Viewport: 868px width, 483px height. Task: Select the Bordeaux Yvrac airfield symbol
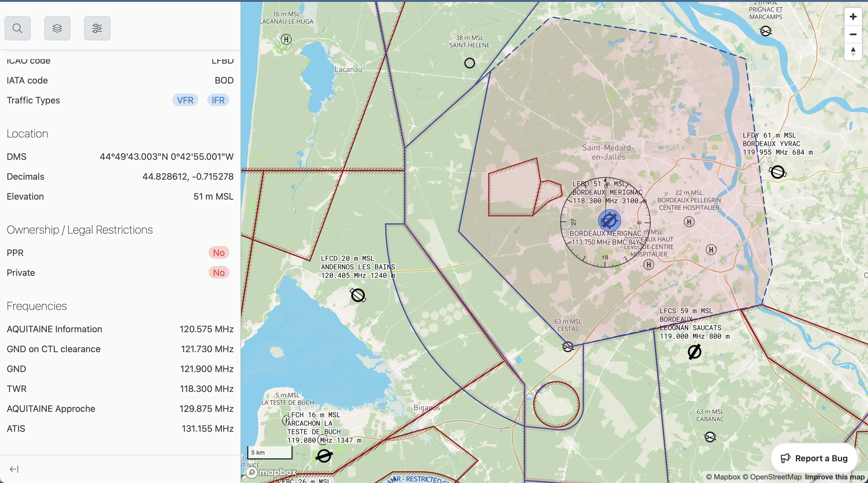pyautogui.click(x=777, y=172)
